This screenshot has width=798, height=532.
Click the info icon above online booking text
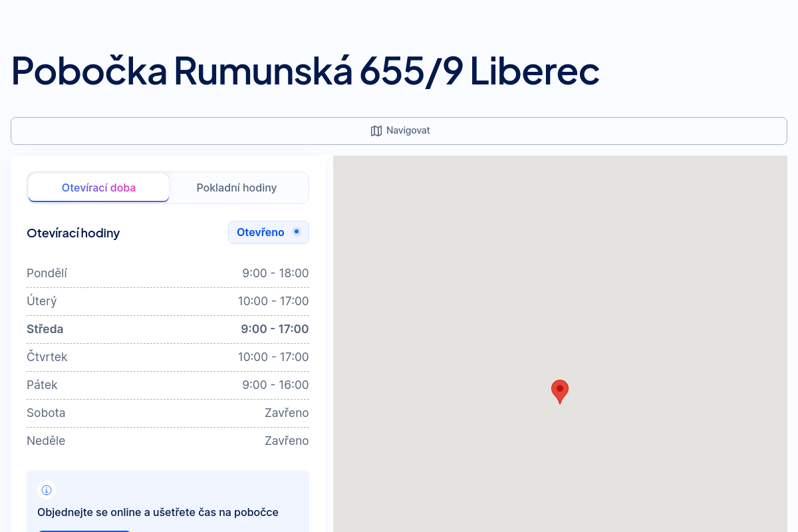point(47,490)
